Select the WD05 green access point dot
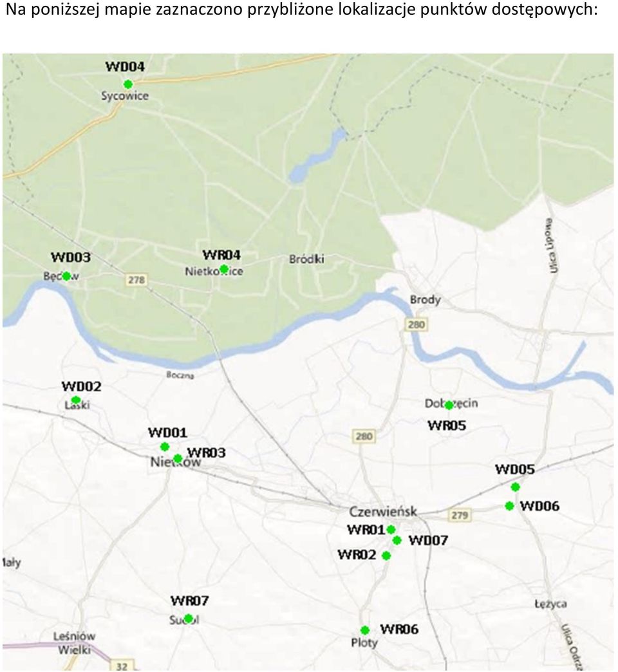The image size is (618, 672). pos(516,487)
